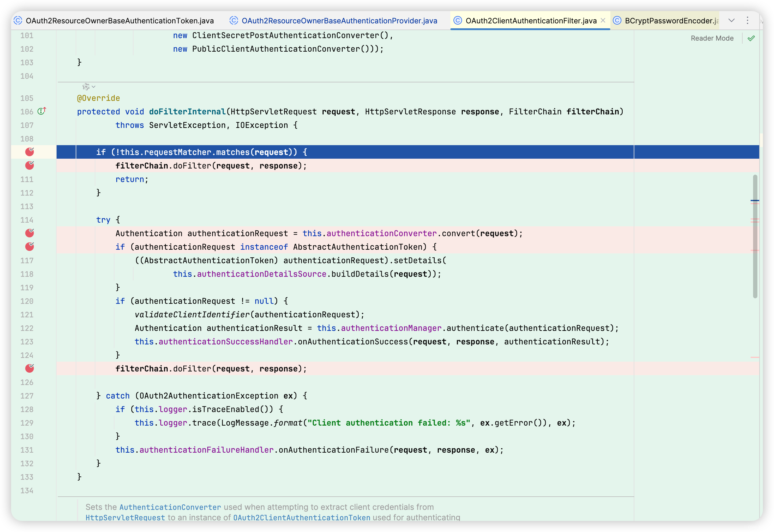Image resolution: width=774 pixels, height=532 pixels.
Task: Toggle breakpoint on instanceof AbstractAuthenticationToken line
Action: pos(30,247)
